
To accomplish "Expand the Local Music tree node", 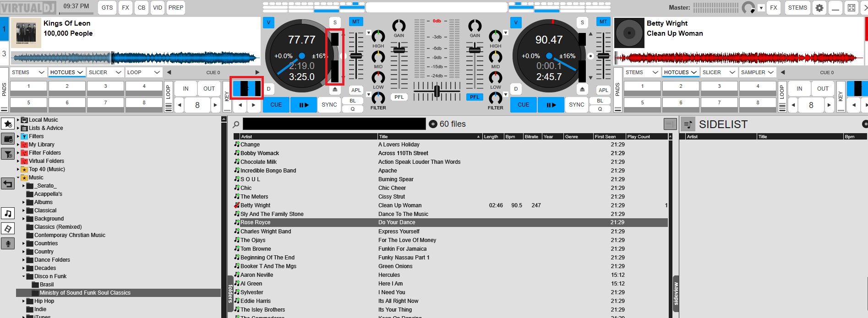I will point(18,120).
